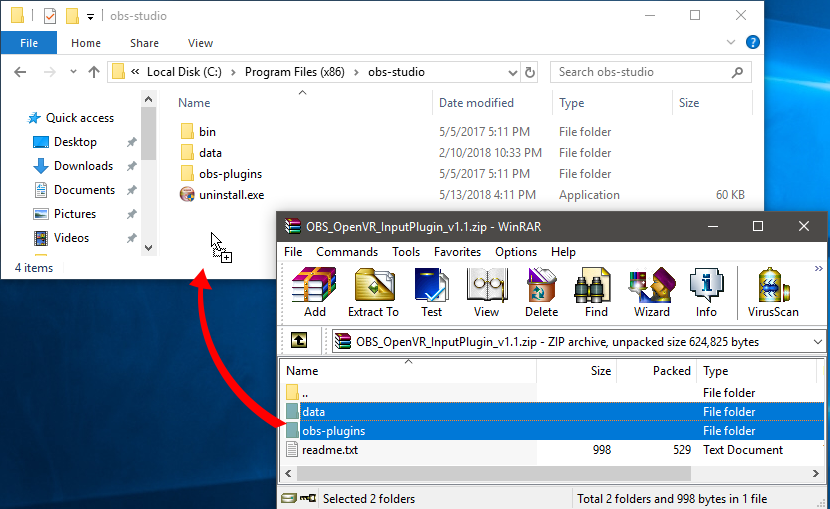
Task: Click the Delete icon in WinRAR toolbar
Action: point(541,292)
